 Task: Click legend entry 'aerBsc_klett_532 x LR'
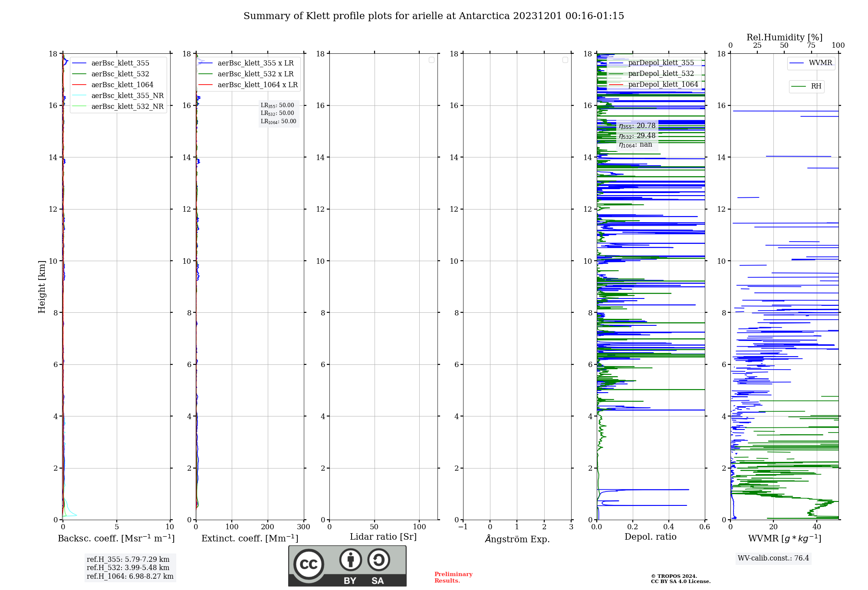coord(256,74)
